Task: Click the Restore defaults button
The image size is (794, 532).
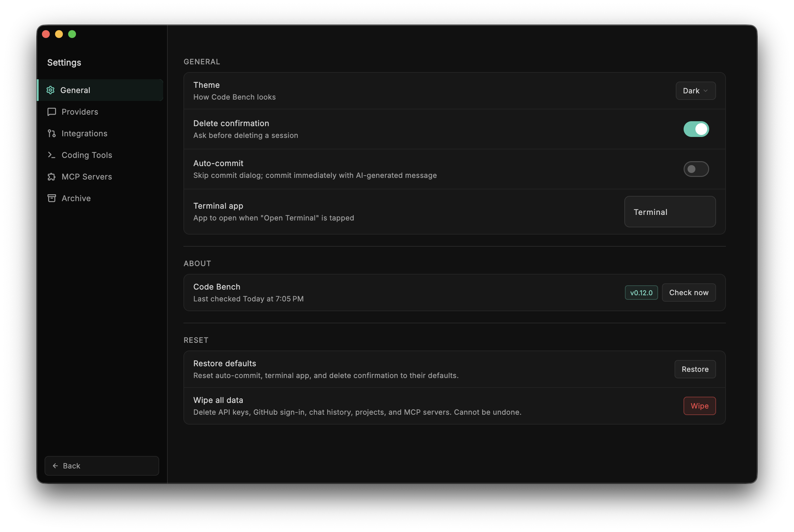Action: pyautogui.click(x=695, y=369)
